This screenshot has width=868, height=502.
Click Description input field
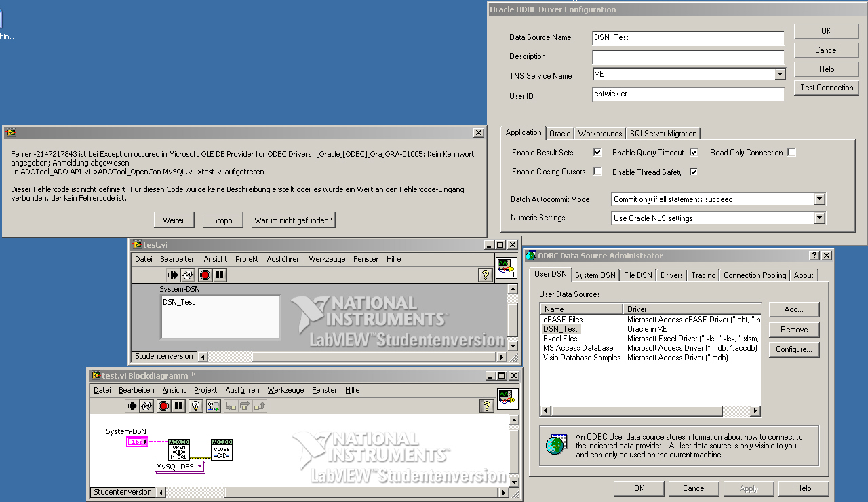pos(688,57)
